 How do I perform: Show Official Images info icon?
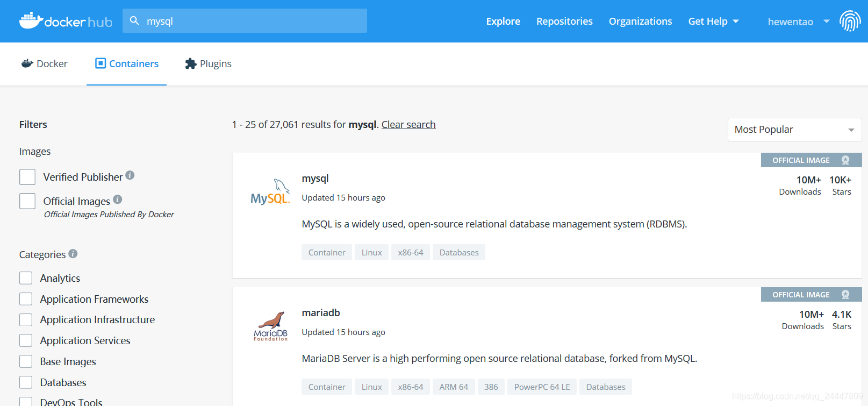coord(118,200)
